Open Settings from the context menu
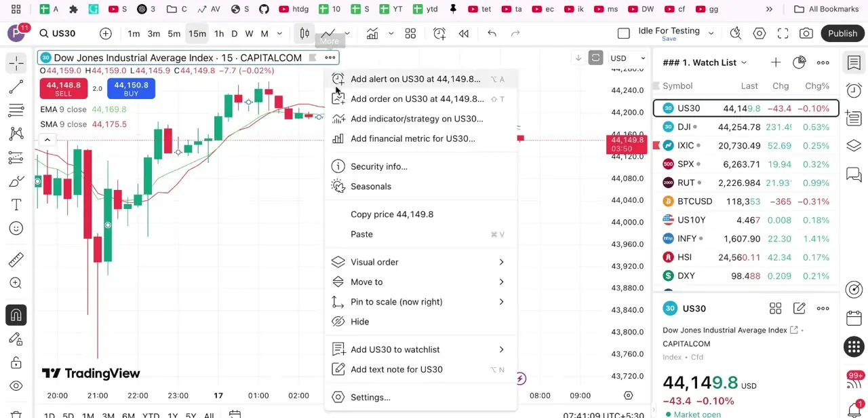The image size is (868, 418). [420, 398]
